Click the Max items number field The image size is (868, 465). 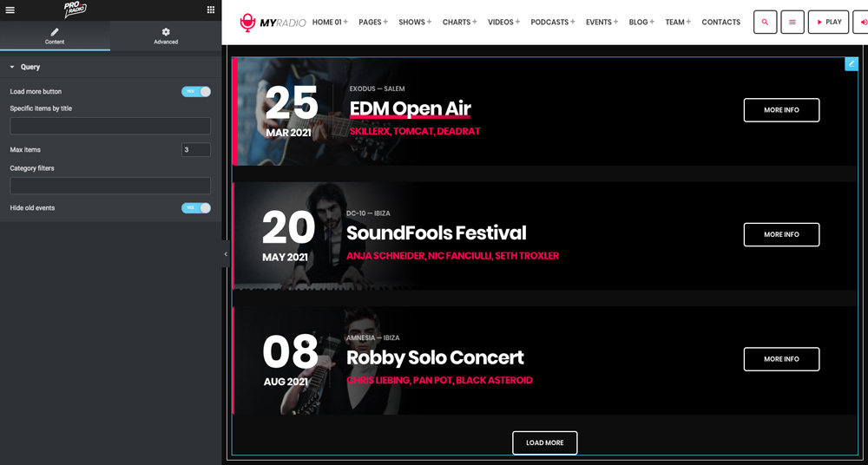tap(196, 150)
